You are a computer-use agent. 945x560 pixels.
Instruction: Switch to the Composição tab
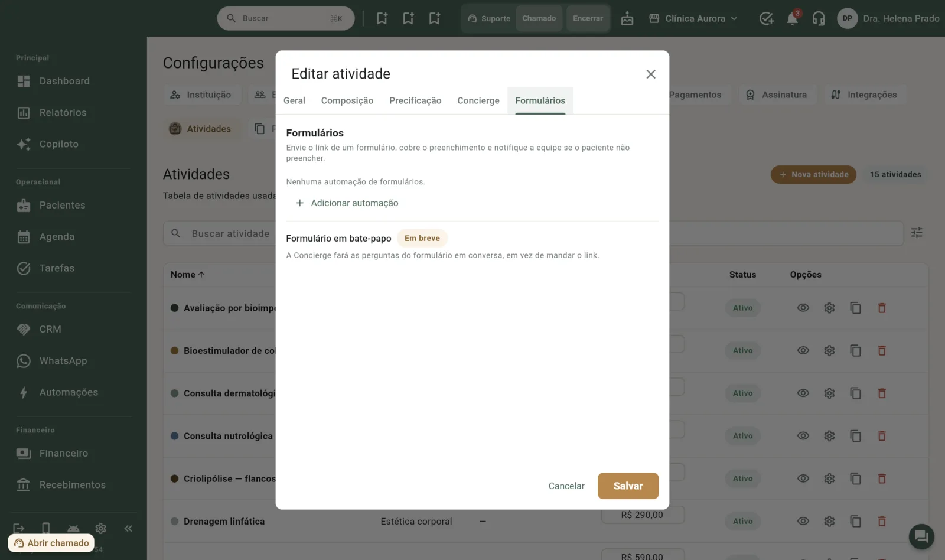347,101
